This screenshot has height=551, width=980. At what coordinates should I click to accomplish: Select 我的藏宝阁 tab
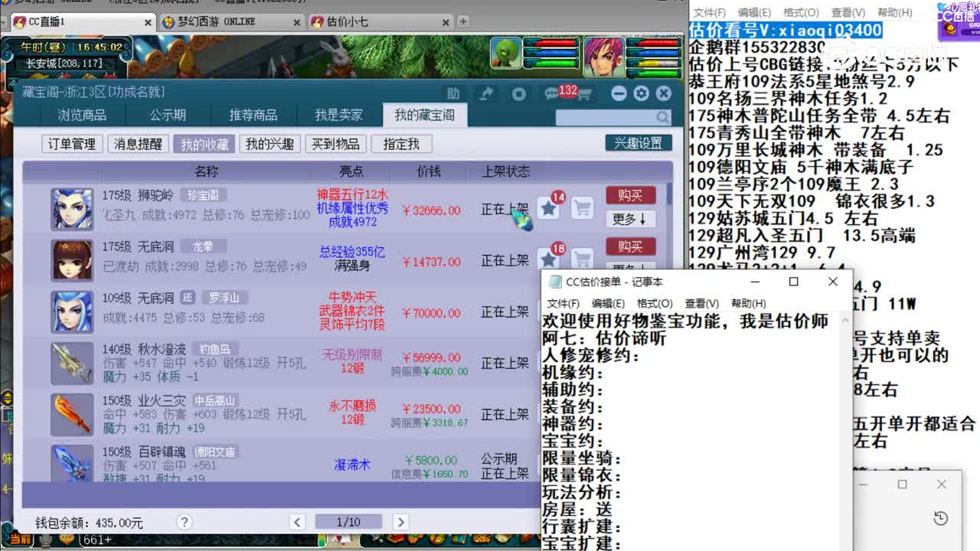(x=425, y=116)
